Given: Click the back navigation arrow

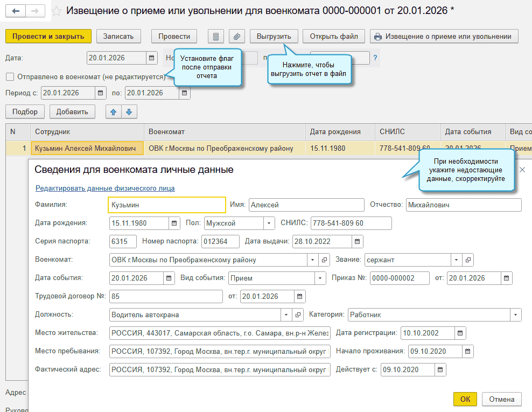Looking at the screenshot, I should [16, 11].
